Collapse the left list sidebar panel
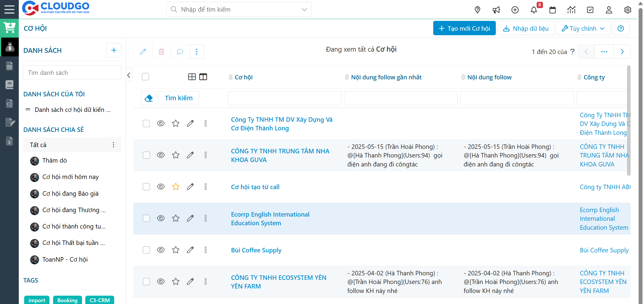The height and width of the screenshot is (304, 644). [x=129, y=75]
